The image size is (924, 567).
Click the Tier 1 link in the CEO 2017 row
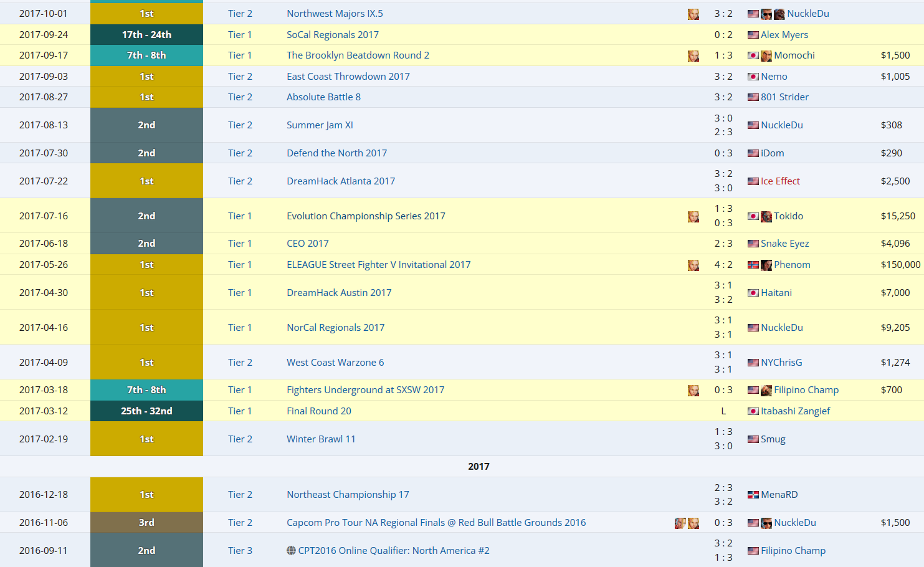240,244
